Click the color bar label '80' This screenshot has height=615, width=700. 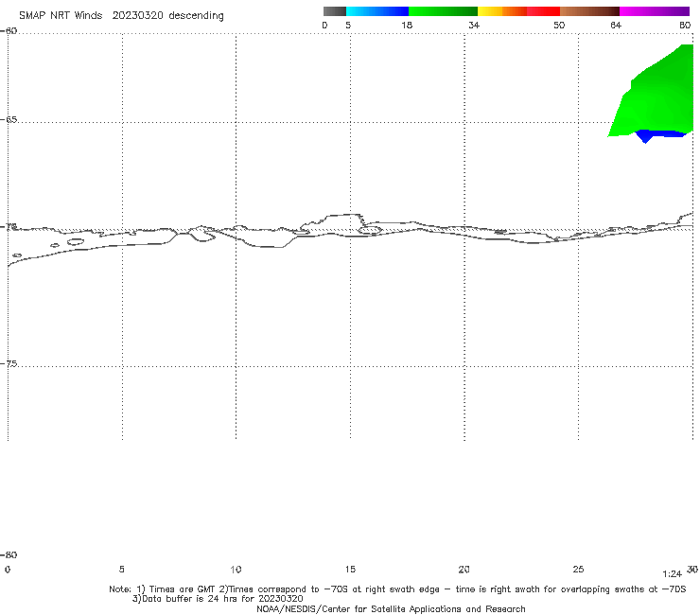point(685,25)
